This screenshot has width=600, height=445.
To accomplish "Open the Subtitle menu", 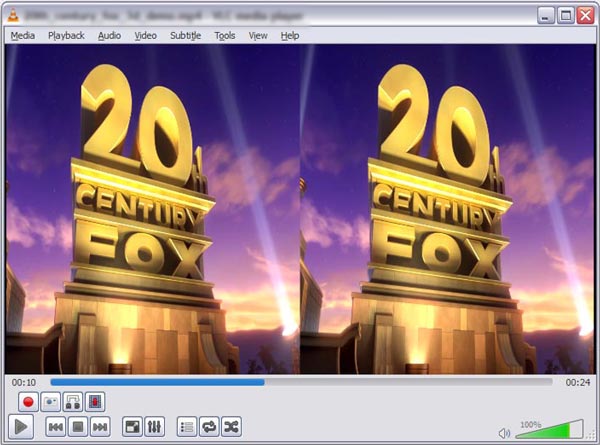I will click(x=185, y=36).
